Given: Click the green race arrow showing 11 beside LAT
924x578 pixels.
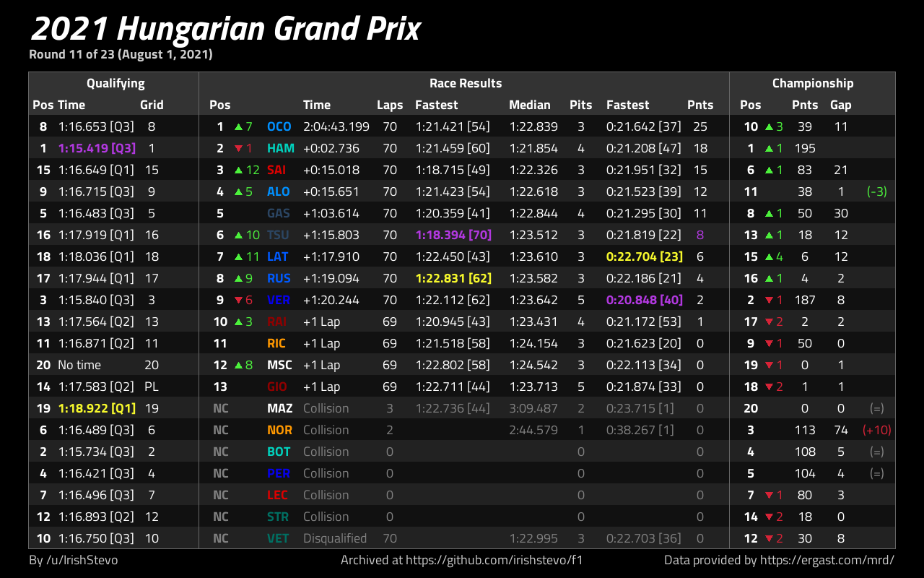Looking at the screenshot, I should pos(238,257).
